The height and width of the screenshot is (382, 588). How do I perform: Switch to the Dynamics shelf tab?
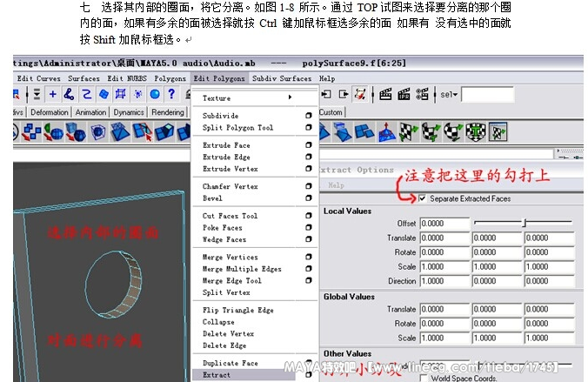129,112
